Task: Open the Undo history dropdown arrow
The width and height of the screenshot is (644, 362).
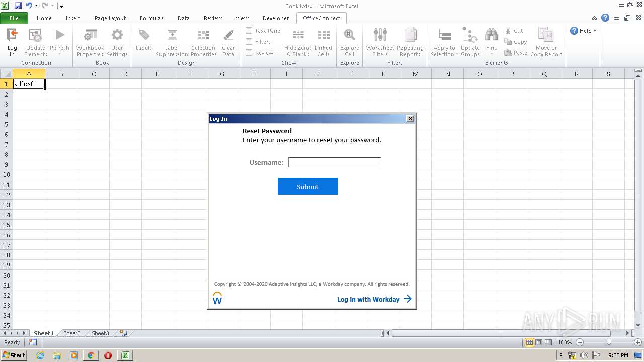Action: click(36, 6)
